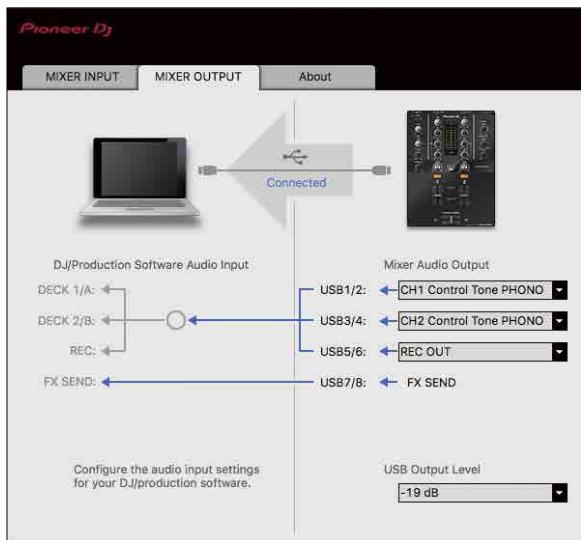Click the Pioneer DJ logo
The height and width of the screenshot is (540, 581).
click(x=66, y=29)
